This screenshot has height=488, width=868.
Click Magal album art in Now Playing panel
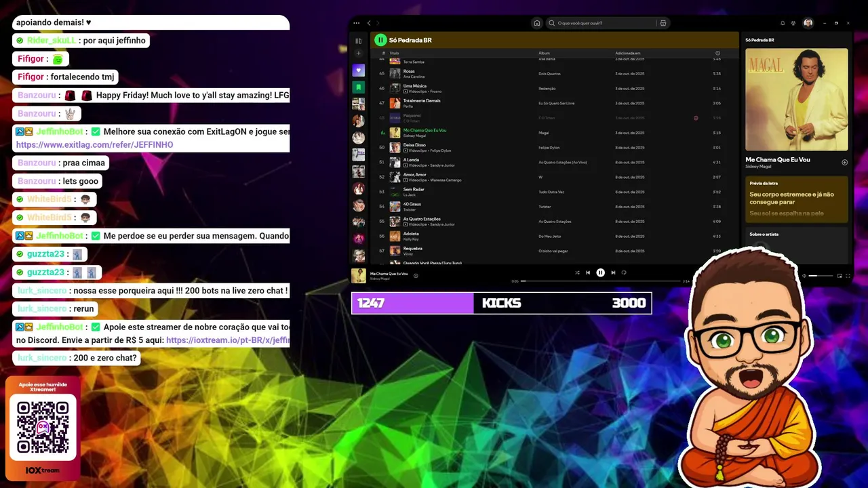(x=797, y=100)
